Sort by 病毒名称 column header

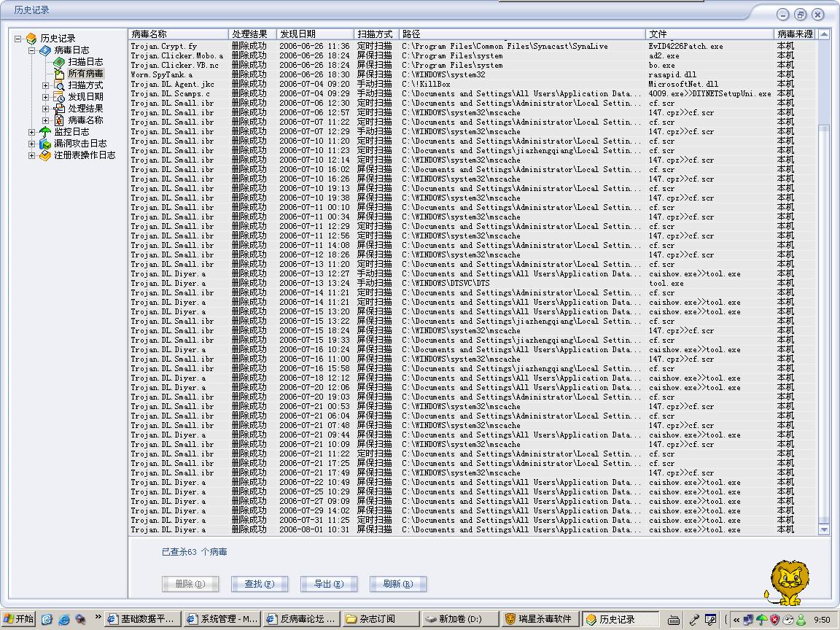149,34
